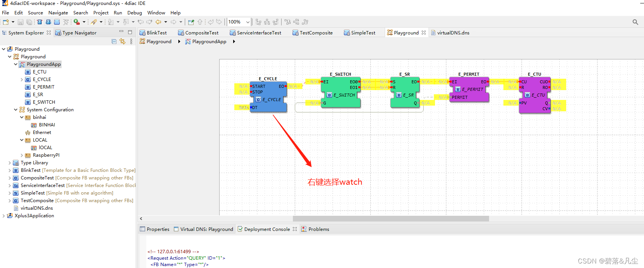Open the New wizard dropdown arrow

click(13, 22)
